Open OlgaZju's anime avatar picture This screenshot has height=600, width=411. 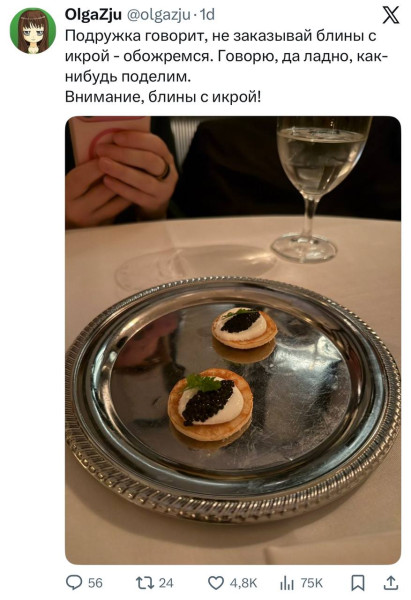click(x=33, y=30)
